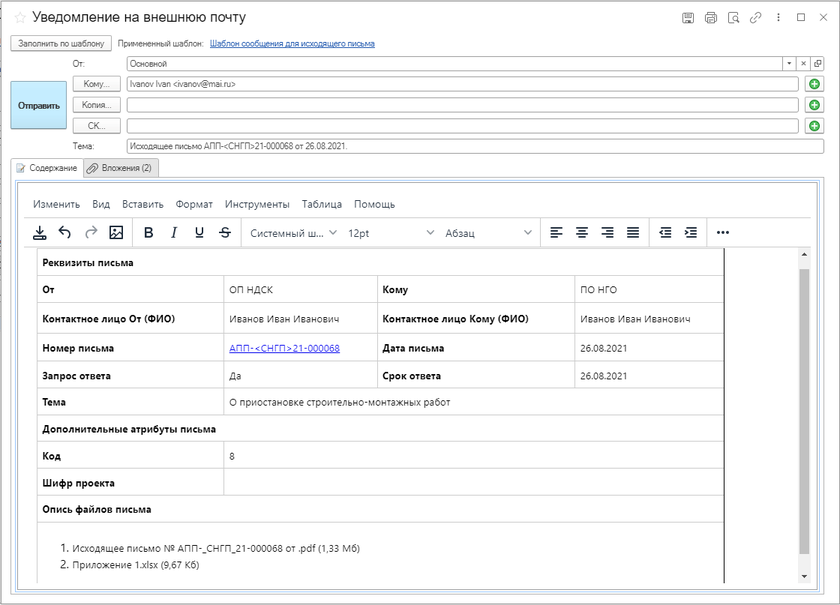The image size is (840, 605).
Task: Toggle italic formatting
Action: [x=174, y=233]
